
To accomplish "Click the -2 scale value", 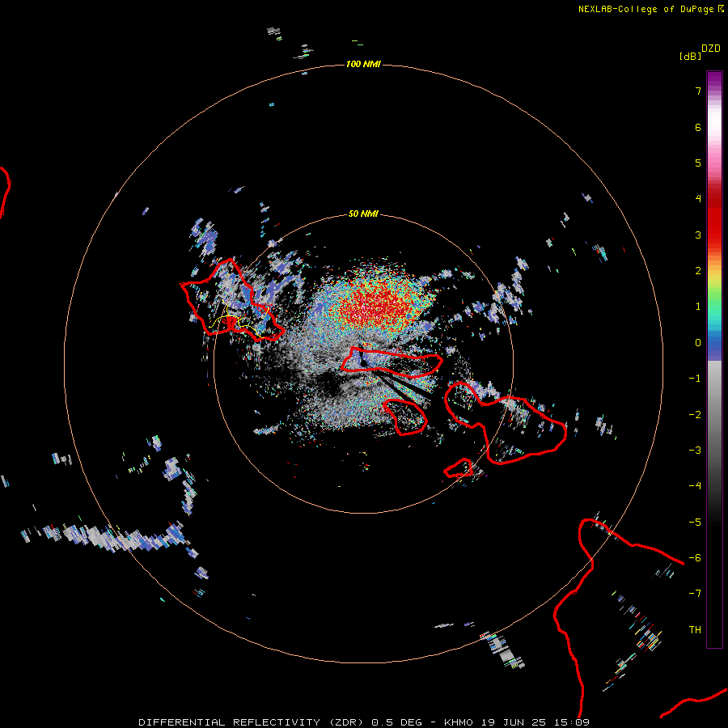I will click(695, 415).
